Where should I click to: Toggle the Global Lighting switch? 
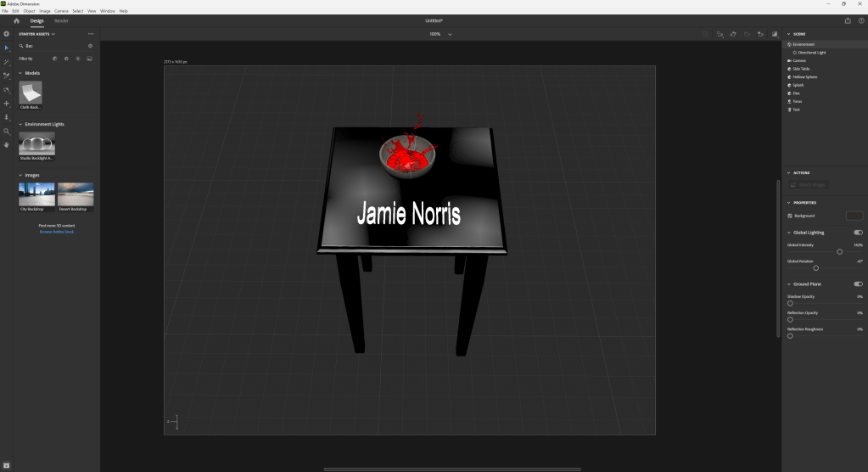858,232
